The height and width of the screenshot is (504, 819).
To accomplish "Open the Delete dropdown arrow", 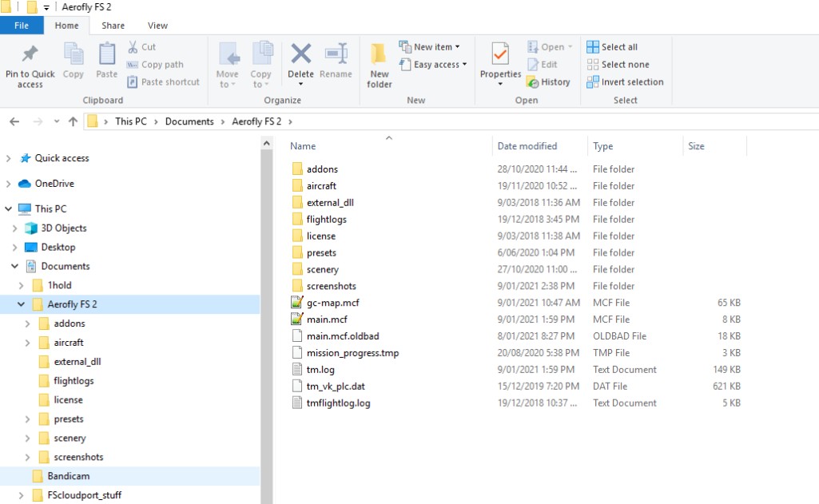I will (x=301, y=84).
